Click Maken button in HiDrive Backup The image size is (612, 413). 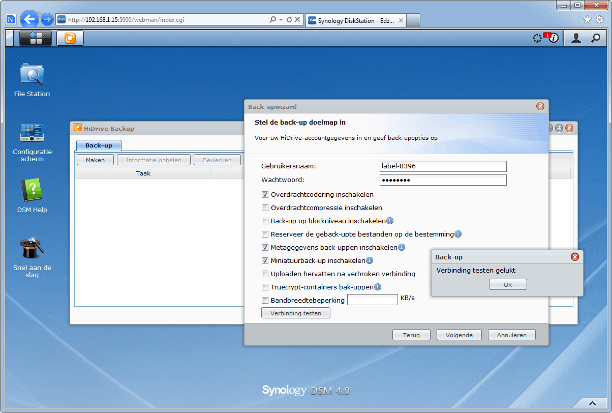tap(95, 160)
